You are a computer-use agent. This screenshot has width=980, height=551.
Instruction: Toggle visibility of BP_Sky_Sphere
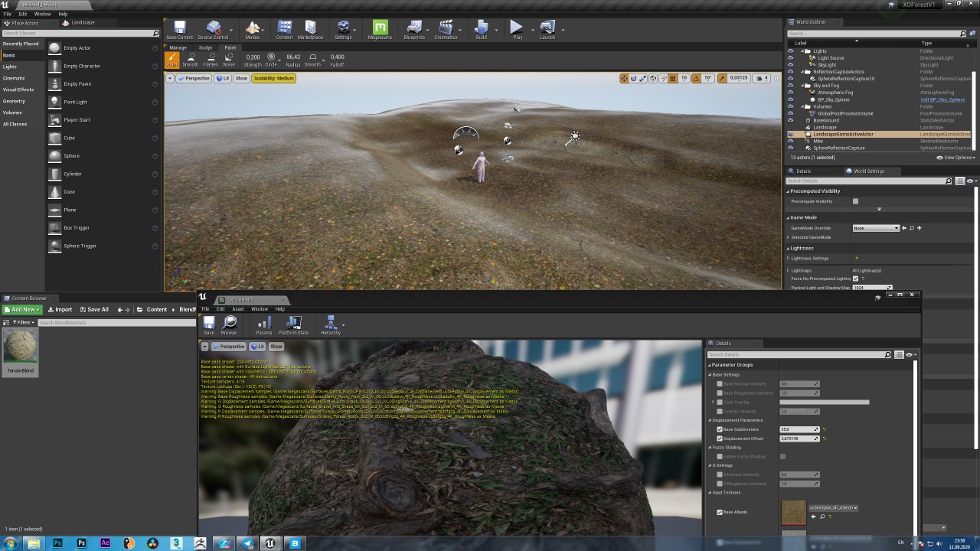790,99
